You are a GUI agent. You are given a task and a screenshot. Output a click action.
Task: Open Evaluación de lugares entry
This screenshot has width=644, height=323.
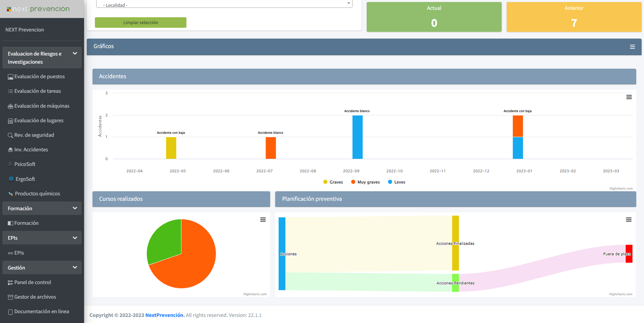[35, 121]
